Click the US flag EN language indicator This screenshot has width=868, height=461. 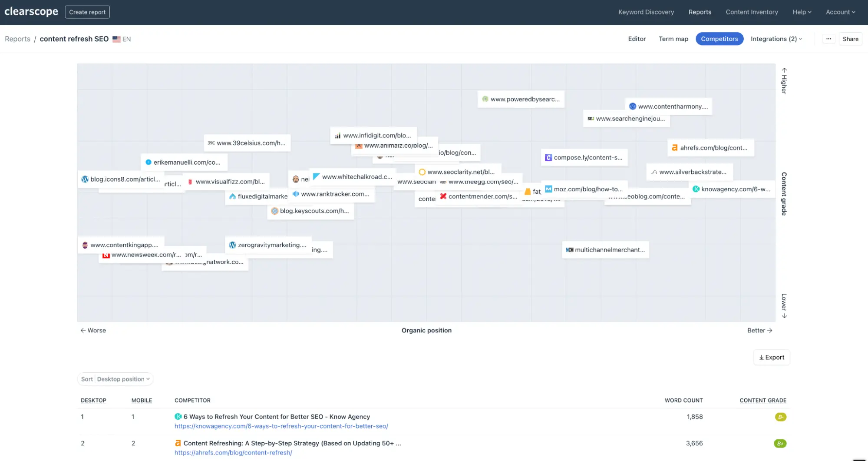point(122,39)
